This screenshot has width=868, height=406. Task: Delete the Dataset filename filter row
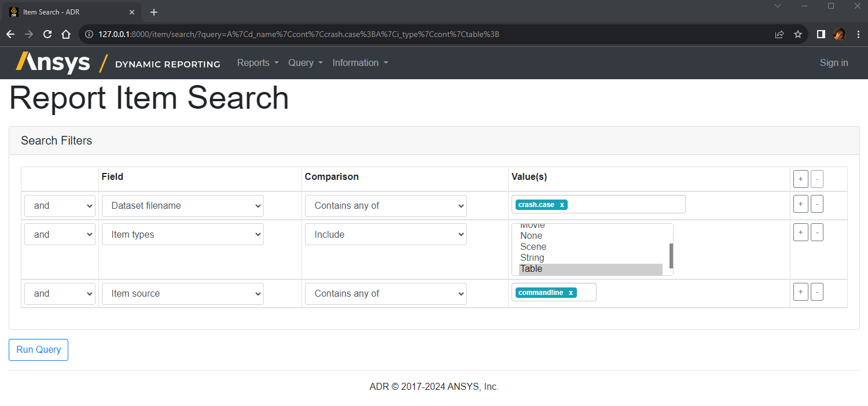pyautogui.click(x=816, y=204)
